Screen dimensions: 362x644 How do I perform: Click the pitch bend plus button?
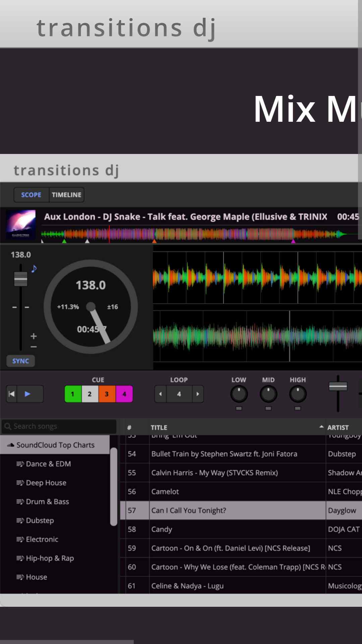34,336
